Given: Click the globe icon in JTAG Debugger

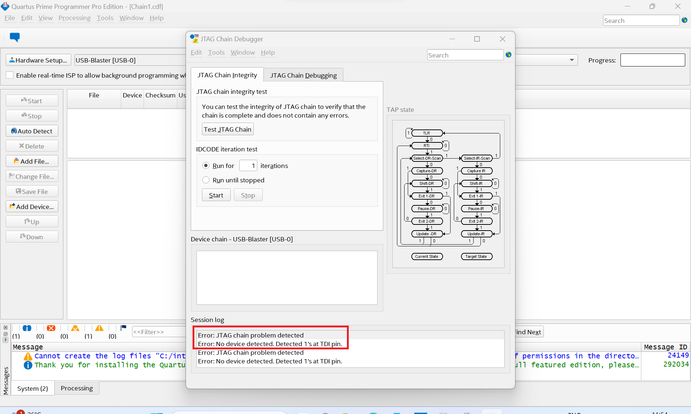Looking at the screenshot, I should point(509,55).
